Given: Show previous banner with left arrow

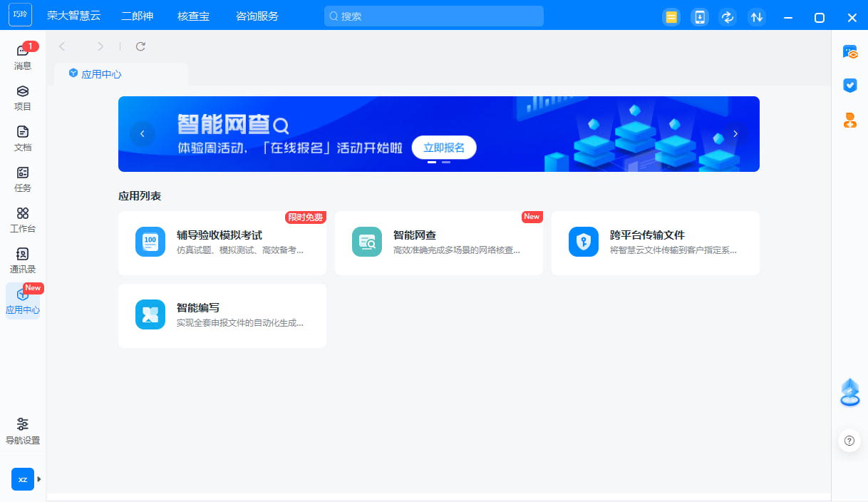Looking at the screenshot, I should point(143,134).
